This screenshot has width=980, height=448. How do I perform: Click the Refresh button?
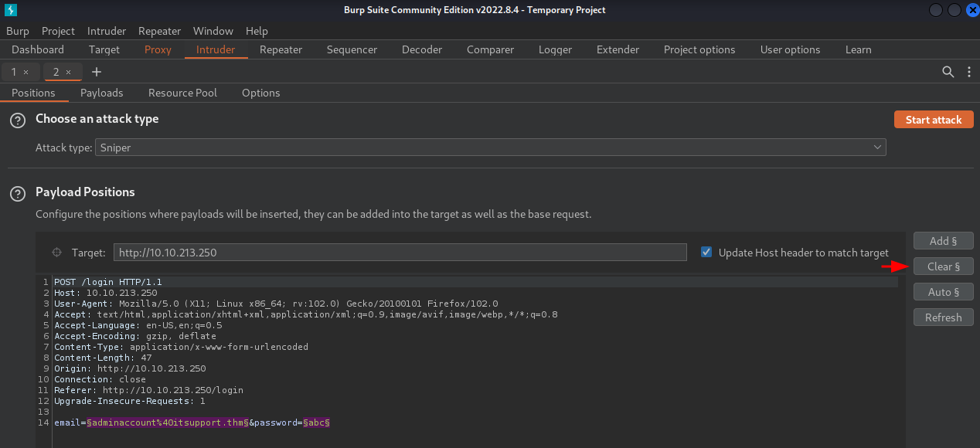click(943, 317)
